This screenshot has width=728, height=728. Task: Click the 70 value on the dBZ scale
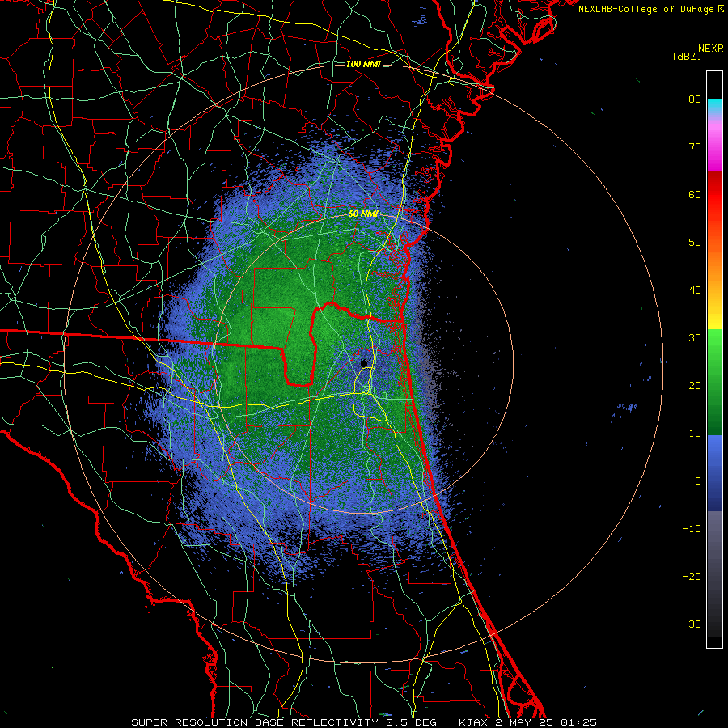(695, 146)
